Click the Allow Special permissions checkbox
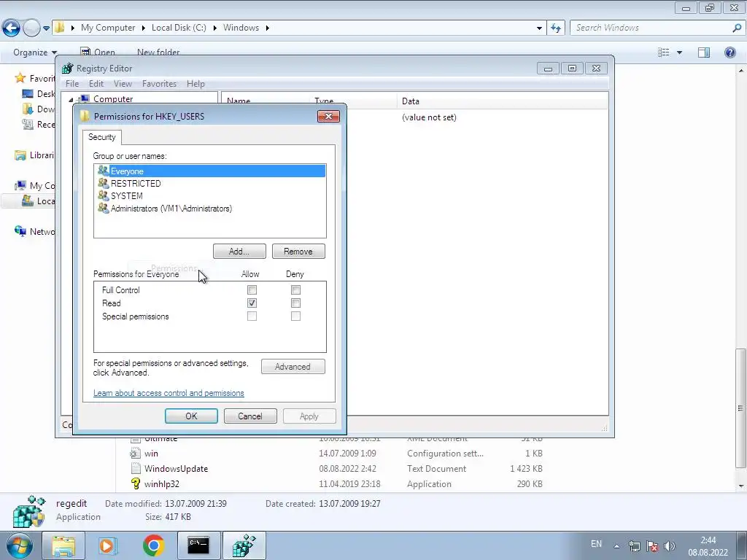This screenshot has height=560, width=747. point(252,316)
